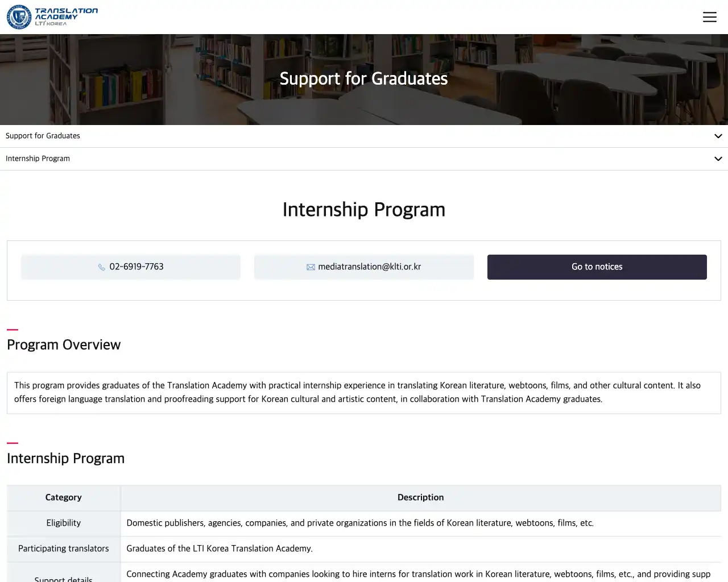
Task: Expand the Internship Program chevron arrow
Action: click(x=718, y=159)
